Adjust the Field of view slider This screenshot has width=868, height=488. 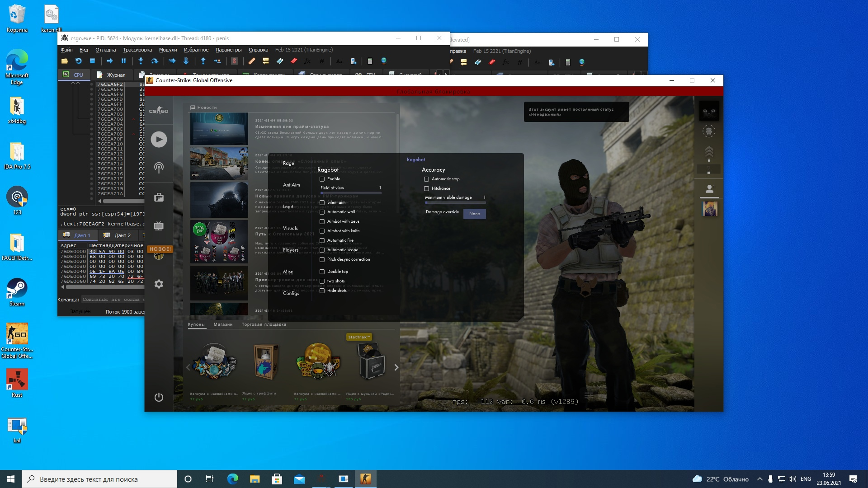351,193
